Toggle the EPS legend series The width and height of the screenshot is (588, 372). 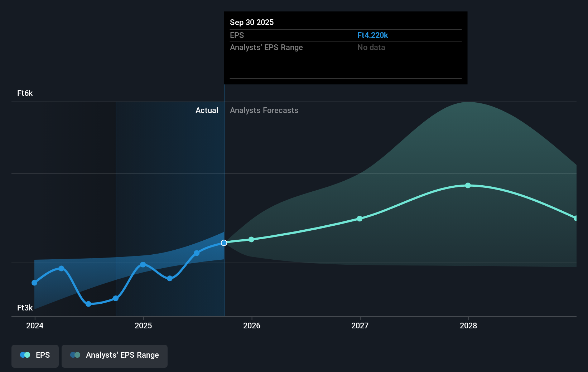point(35,356)
